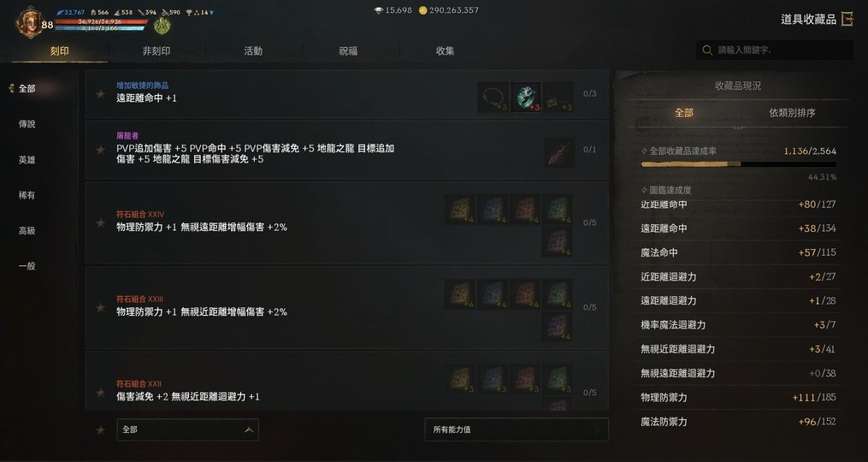Switch to 依類別排序 view
This screenshot has height=462, width=868.
pyautogui.click(x=792, y=113)
